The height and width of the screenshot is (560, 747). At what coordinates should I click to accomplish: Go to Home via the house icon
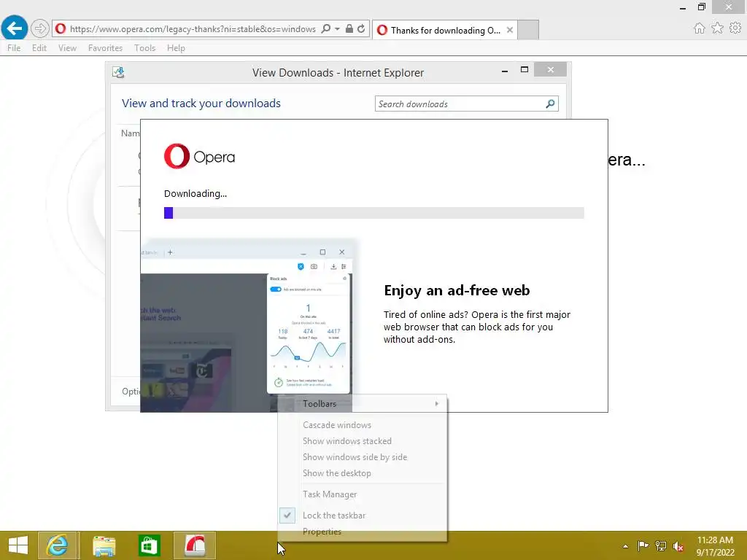tap(700, 28)
